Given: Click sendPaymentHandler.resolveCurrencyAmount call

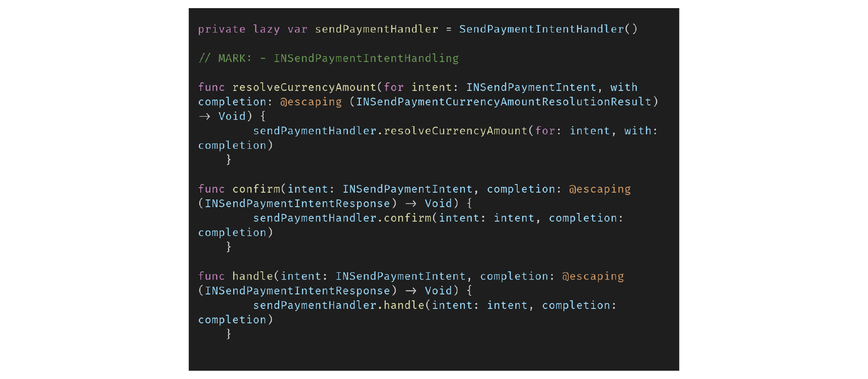Looking at the screenshot, I should pos(390,131).
